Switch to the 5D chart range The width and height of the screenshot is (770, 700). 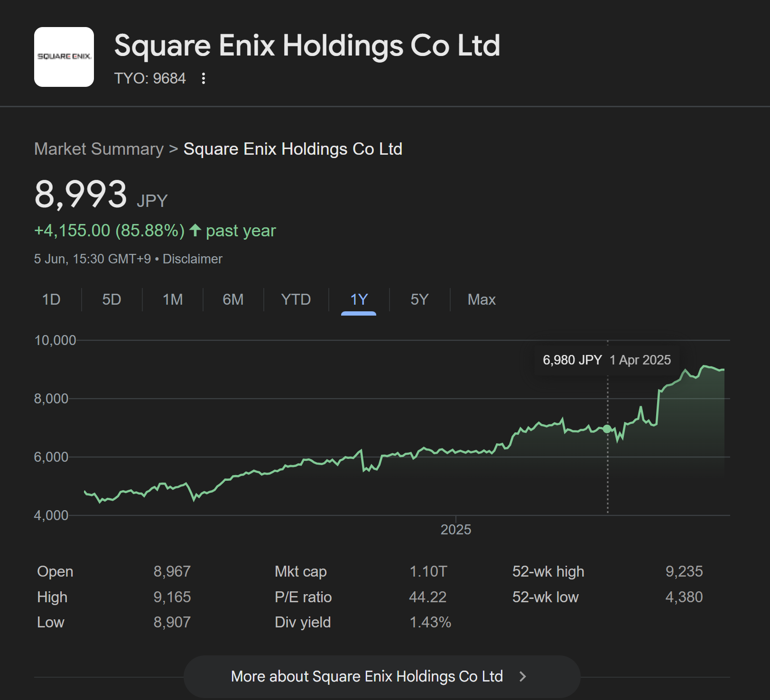point(112,299)
